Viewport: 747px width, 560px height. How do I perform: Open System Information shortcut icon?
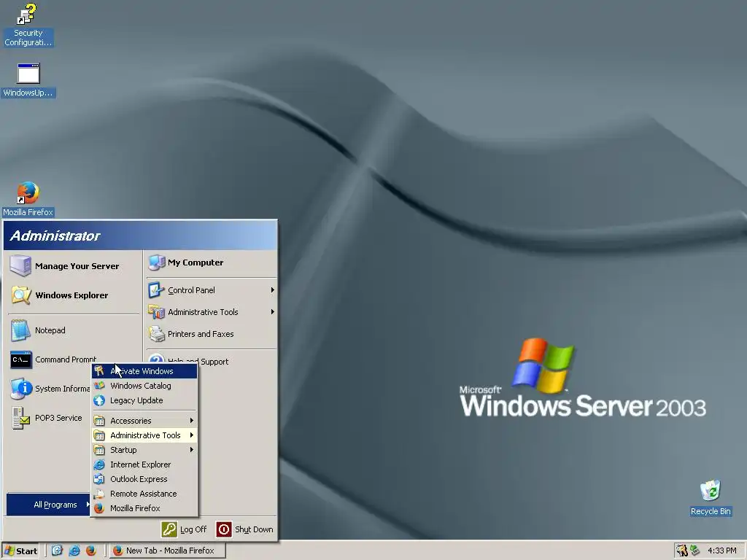tap(21, 389)
